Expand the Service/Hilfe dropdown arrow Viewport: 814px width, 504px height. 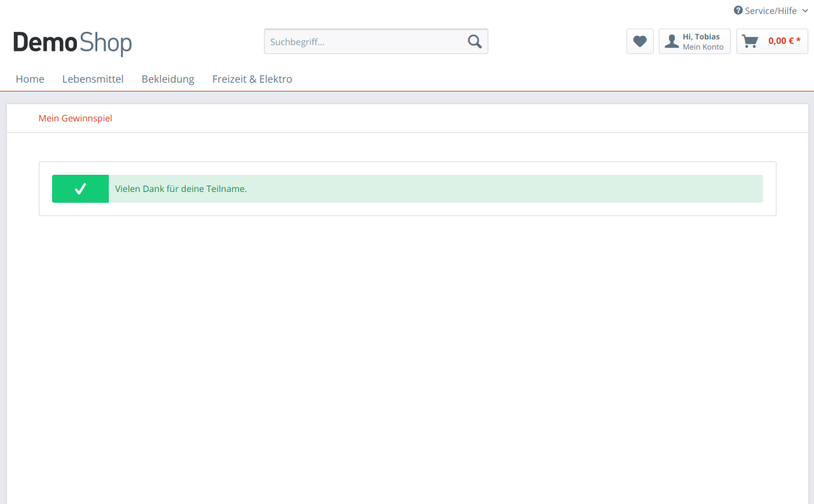805,11
